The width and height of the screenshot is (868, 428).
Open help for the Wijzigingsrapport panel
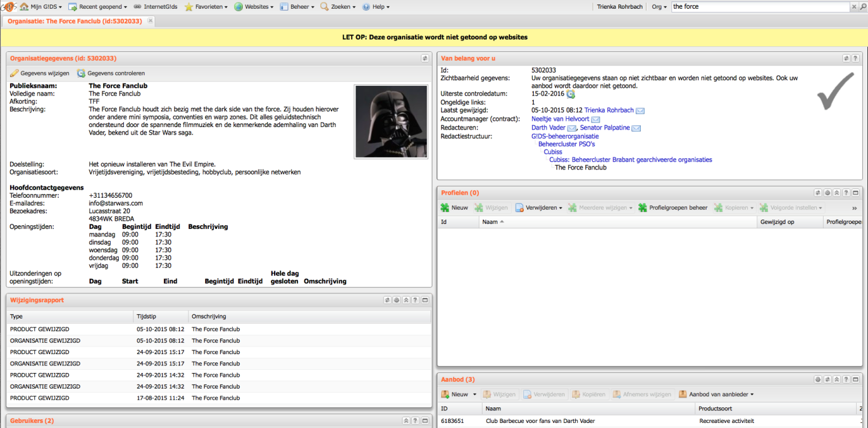pos(416,300)
